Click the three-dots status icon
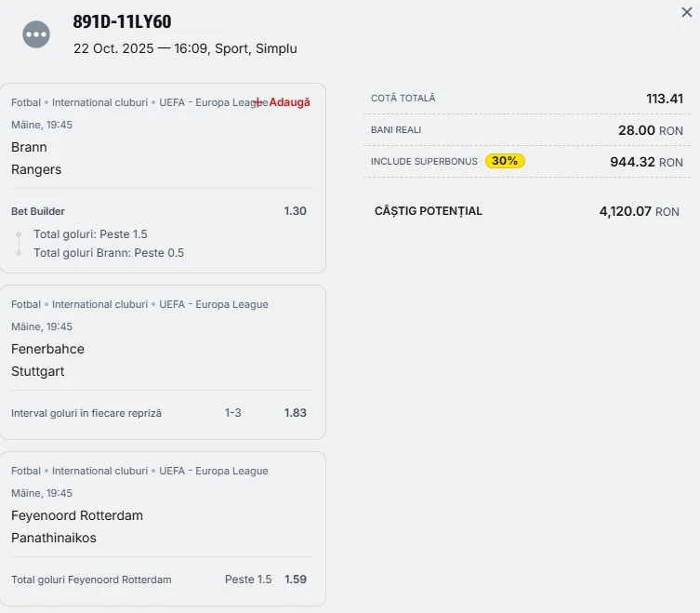This screenshot has height=613, width=700. point(36,34)
